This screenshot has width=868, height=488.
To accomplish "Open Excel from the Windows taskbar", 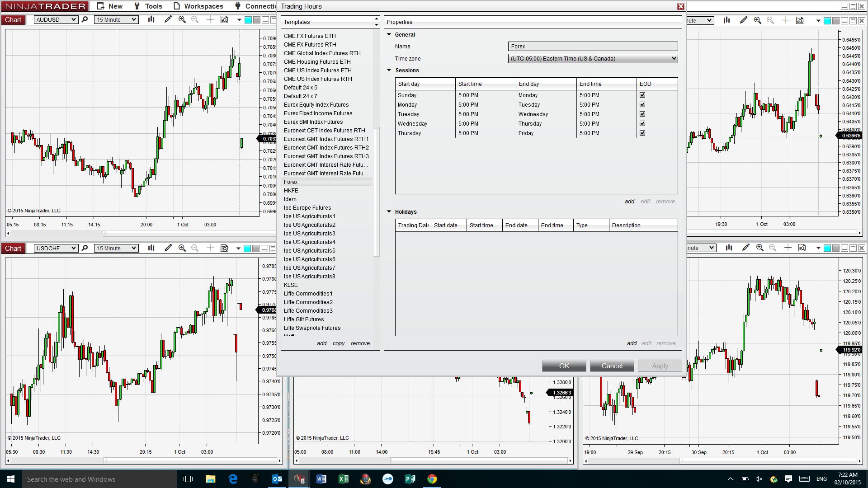I will pyautogui.click(x=344, y=479).
